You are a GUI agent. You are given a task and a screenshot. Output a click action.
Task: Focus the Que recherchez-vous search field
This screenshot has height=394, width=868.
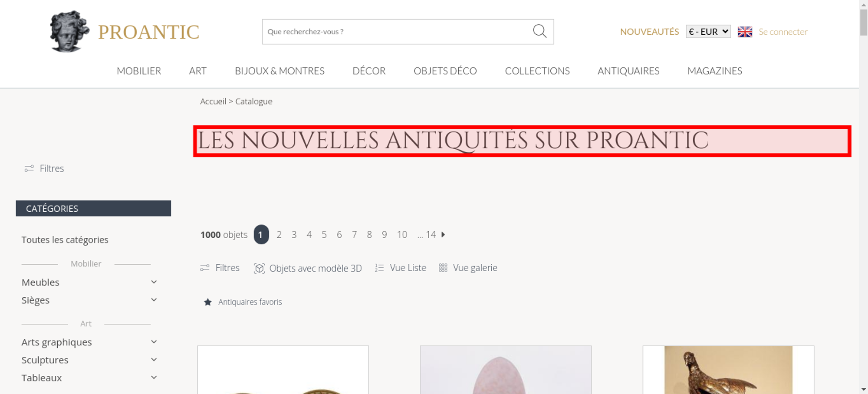click(397, 32)
